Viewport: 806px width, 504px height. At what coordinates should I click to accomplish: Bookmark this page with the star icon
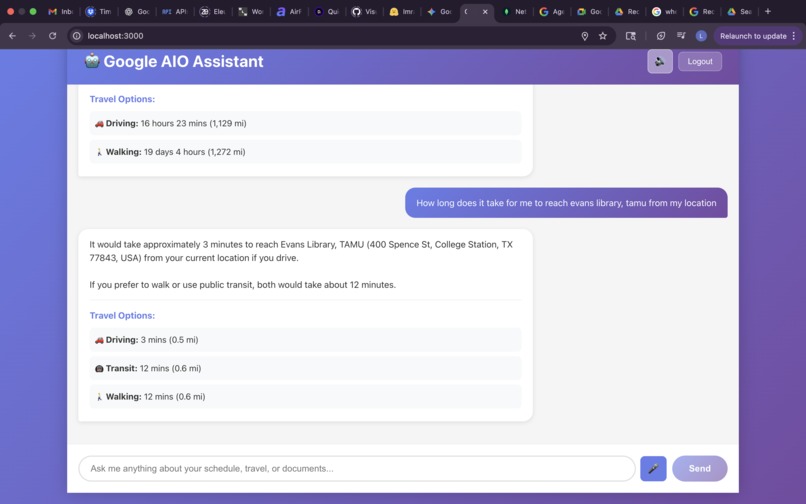coord(603,36)
